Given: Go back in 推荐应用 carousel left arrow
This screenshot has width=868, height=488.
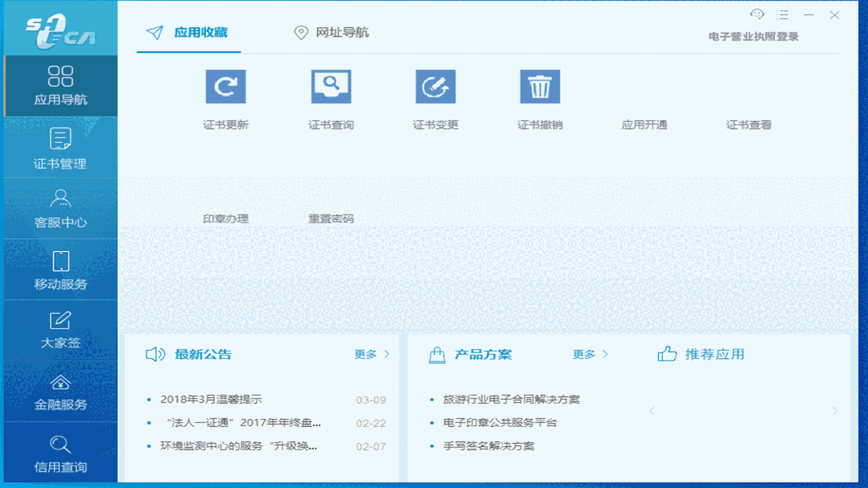Looking at the screenshot, I should tap(651, 410).
